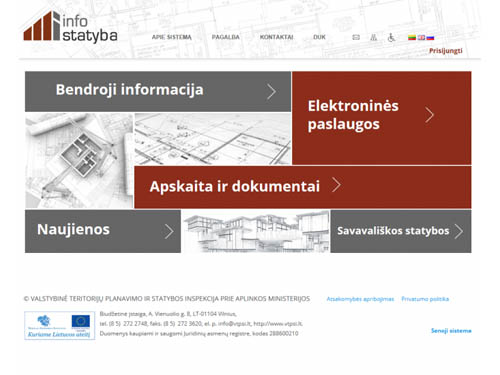500x375 pixels.
Task: Open Apskaita ir dokumentai tile arrow
Action: click(x=336, y=185)
